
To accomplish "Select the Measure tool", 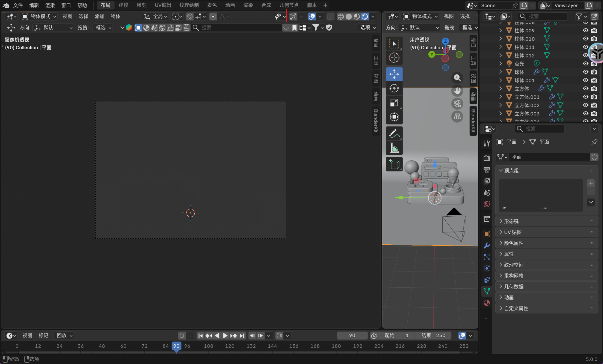I will pos(394,148).
